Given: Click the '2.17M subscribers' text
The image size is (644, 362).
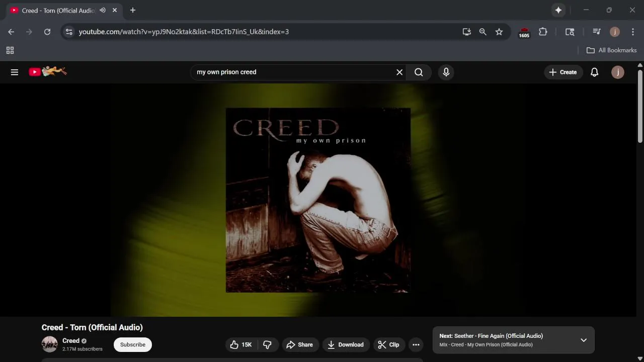Looking at the screenshot, I should coord(83,349).
